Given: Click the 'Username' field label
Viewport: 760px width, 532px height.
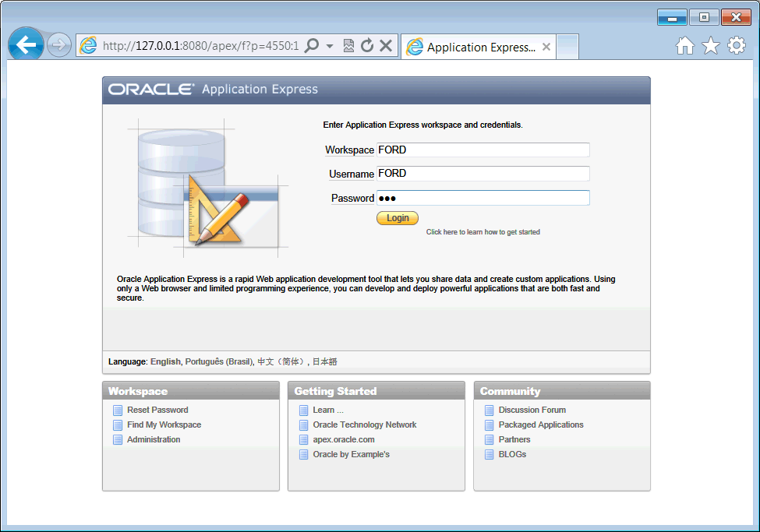Looking at the screenshot, I should click(352, 174).
